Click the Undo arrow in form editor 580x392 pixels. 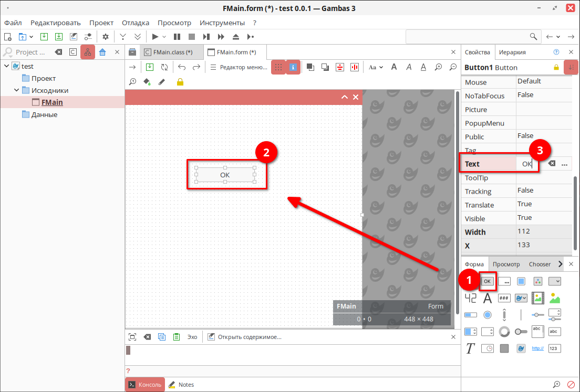182,67
